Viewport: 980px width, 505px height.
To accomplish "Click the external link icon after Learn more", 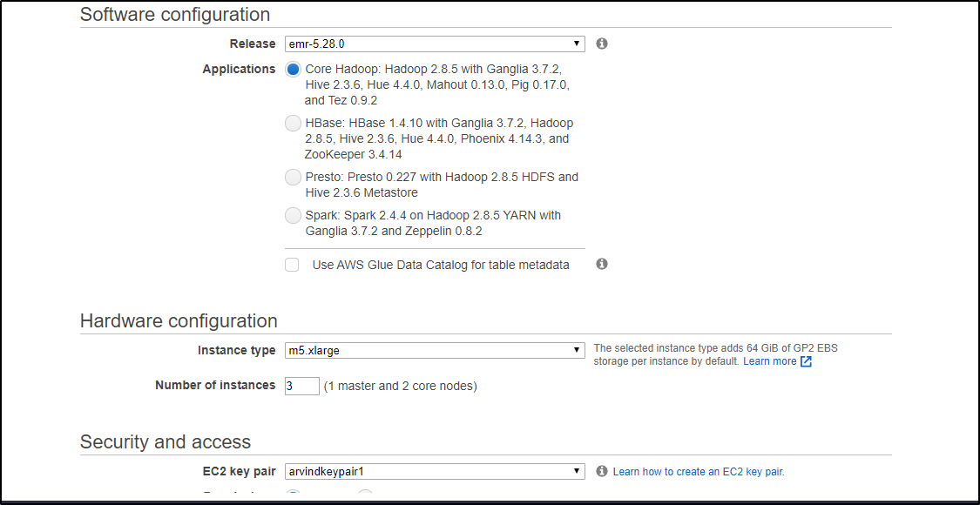I will [x=807, y=361].
